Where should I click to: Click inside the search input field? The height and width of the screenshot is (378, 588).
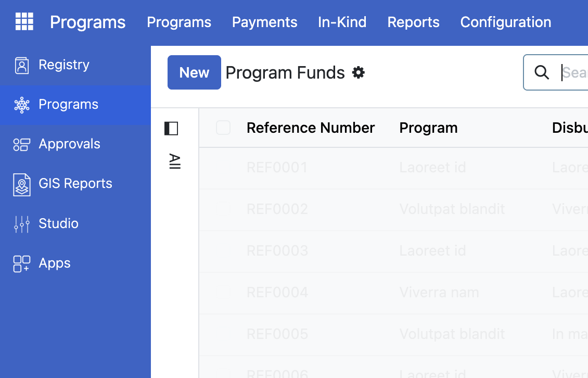coord(572,72)
